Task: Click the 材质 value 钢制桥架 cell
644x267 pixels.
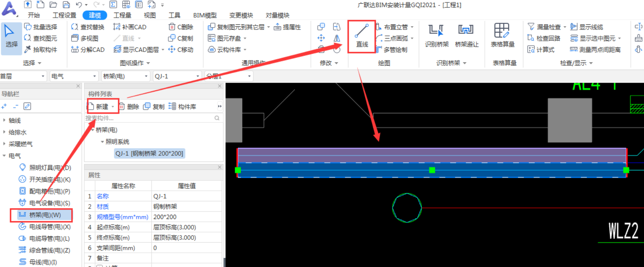Action: coord(187,206)
